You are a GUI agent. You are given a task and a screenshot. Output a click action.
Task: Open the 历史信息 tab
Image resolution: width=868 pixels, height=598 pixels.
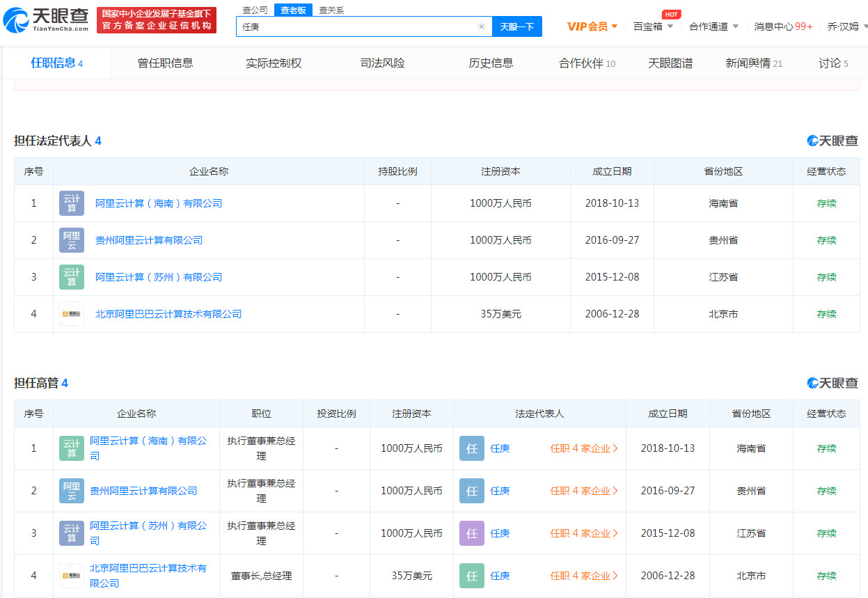point(491,63)
